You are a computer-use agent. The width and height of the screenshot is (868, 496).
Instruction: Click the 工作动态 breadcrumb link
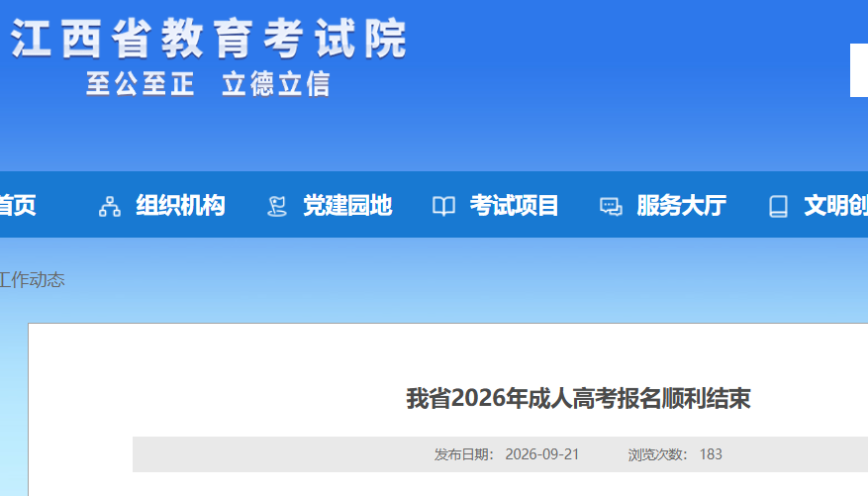(32, 280)
